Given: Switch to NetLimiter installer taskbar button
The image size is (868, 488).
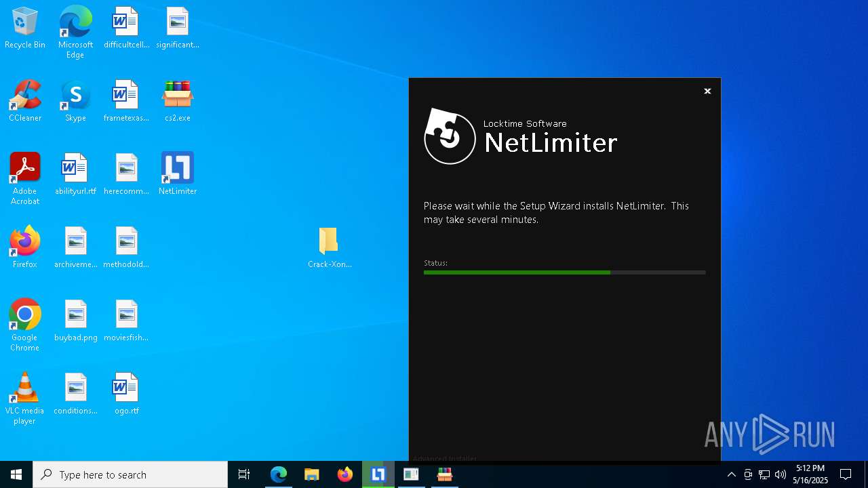Looking at the screenshot, I should (x=378, y=474).
